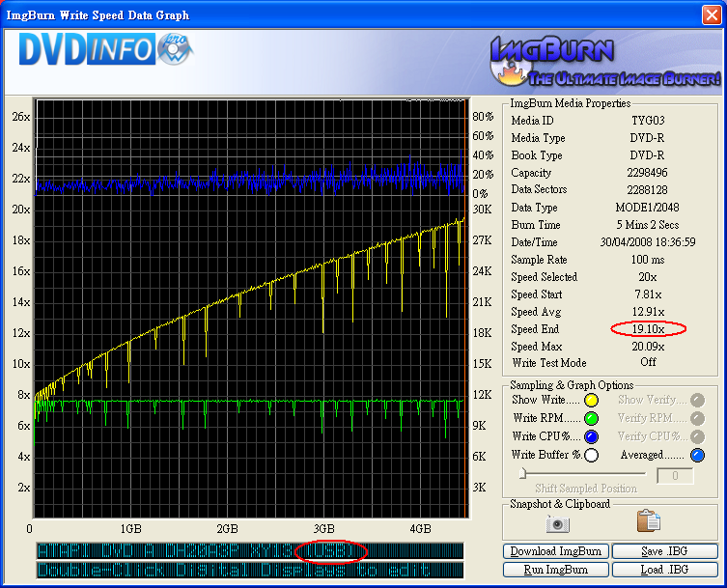The height and width of the screenshot is (588, 727).
Task: Click the greyed Verify CPU% indicator
Action: point(697,436)
